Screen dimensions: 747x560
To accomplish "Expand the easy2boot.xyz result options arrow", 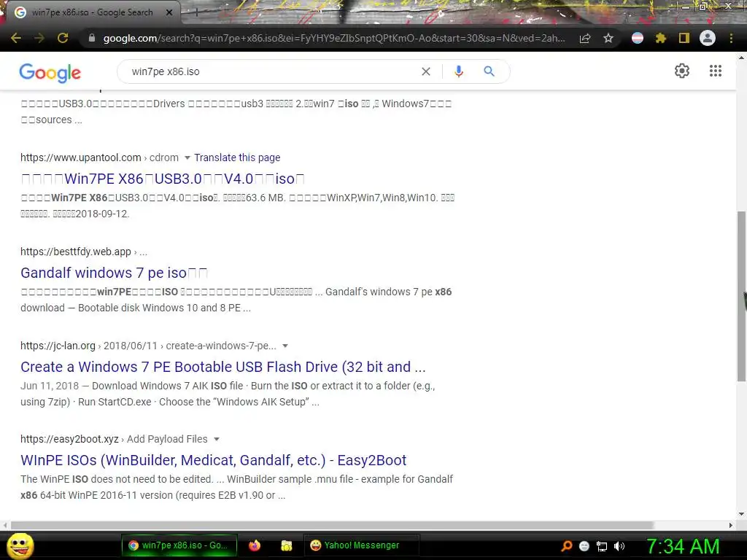I will click(x=216, y=439).
